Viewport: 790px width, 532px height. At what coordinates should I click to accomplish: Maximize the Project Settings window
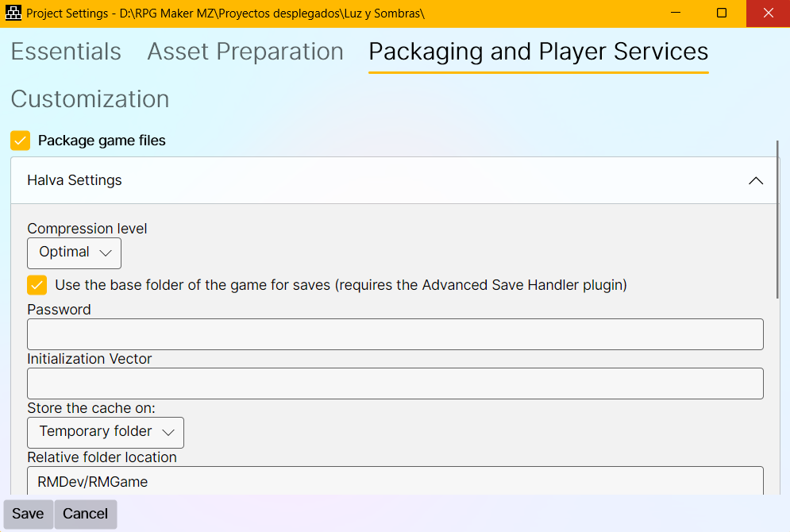click(721, 13)
